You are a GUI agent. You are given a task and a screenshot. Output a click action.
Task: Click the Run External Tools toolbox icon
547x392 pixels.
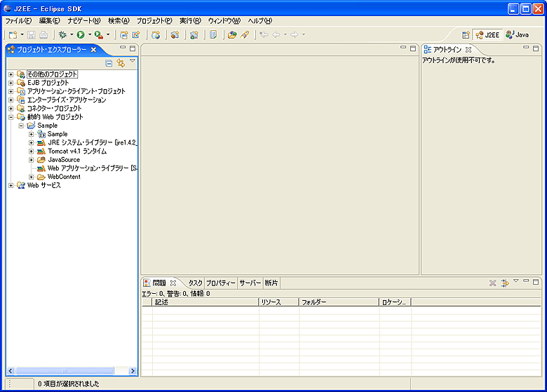pyautogui.click(x=99, y=34)
